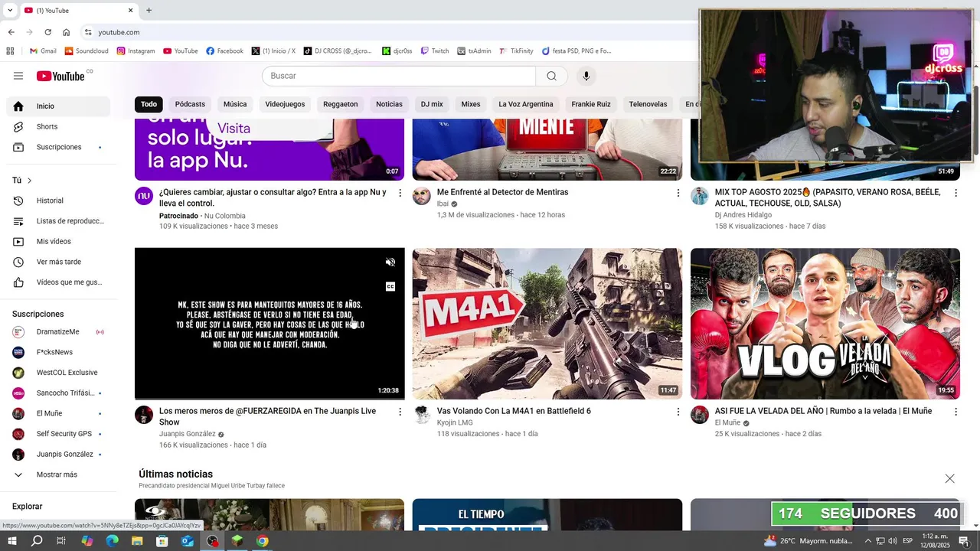Open Historial in sidebar
Image resolution: width=980 pixels, height=551 pixels.
(x=58, y=201)
